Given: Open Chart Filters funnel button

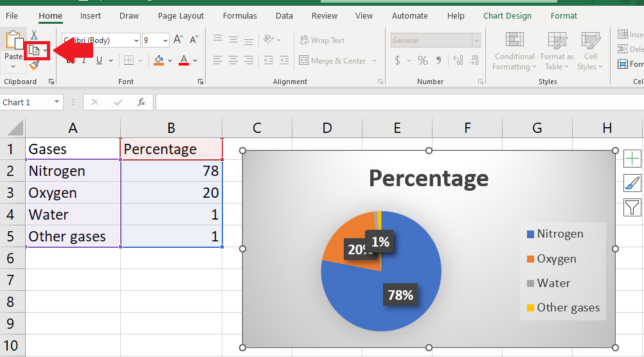Looking at the screenshot, I should (632, 207).
